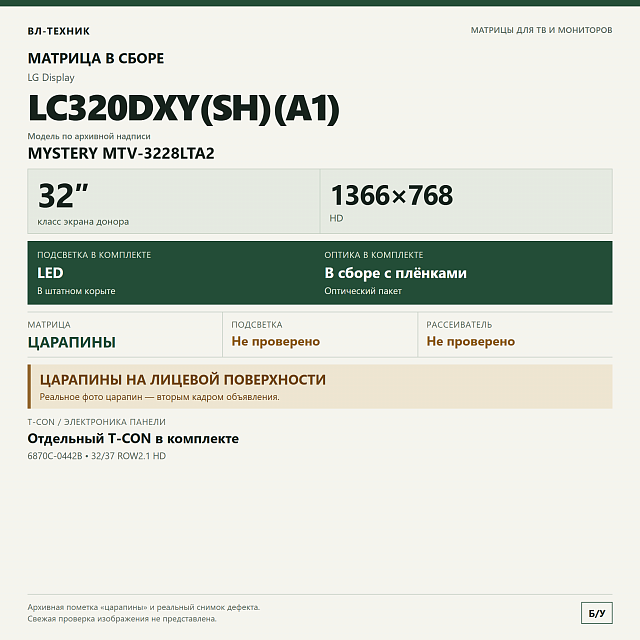Click the РАССЕИВАТЕЛЬ status label
This screenshot has height=640, width=640.
(x=459, y=325)
